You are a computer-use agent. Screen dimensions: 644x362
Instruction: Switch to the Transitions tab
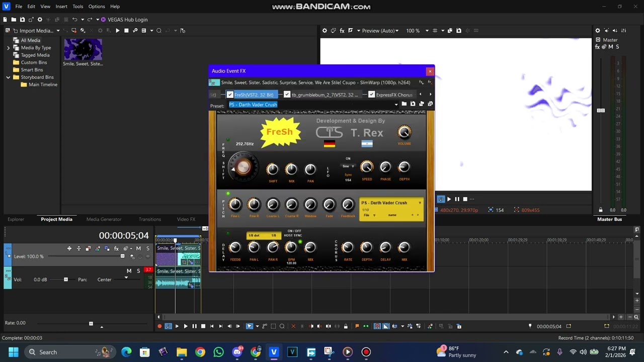[x=150, y=219]
